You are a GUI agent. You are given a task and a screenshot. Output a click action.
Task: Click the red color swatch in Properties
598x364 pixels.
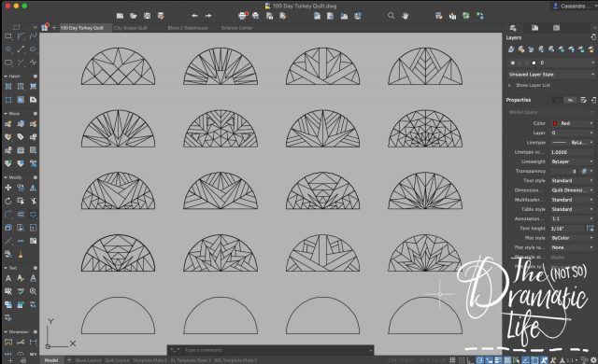(555, 123)
